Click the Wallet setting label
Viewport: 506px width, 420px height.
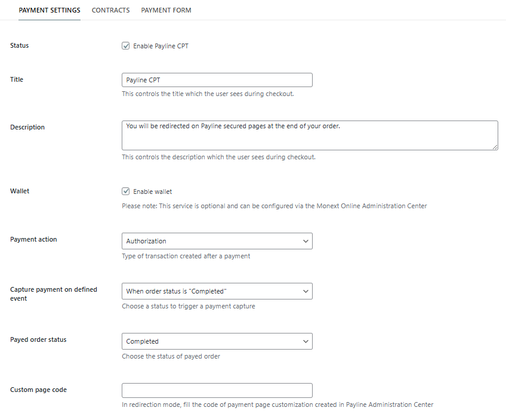pyautogui.click(x=20, y=191)
